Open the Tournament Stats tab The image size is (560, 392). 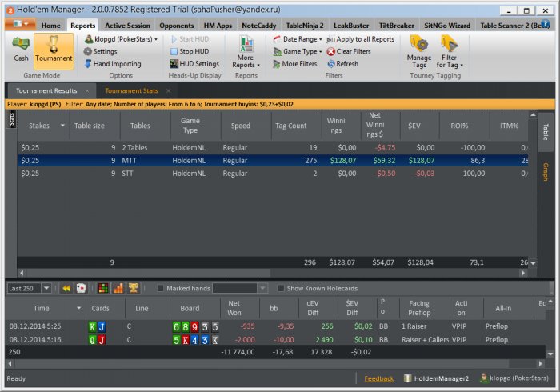pyautogui.click(x=133, y=90)
